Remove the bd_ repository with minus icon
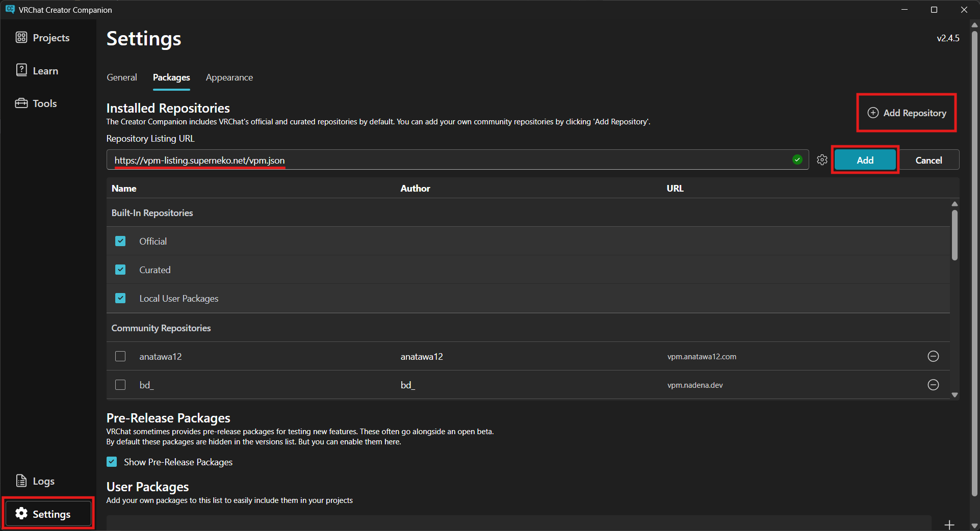 933,385
